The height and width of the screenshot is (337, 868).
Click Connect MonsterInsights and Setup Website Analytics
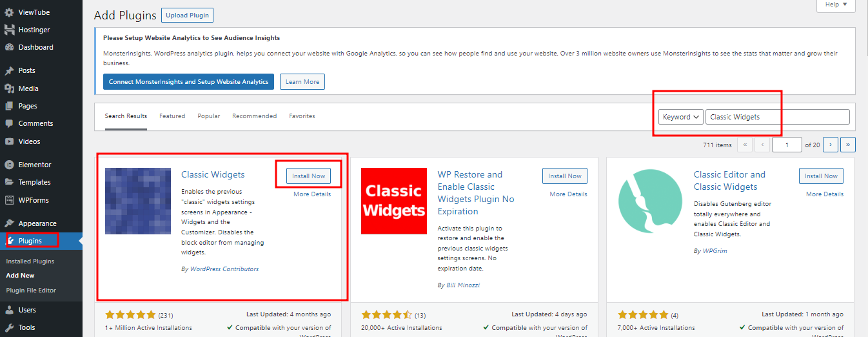[189, 82]
